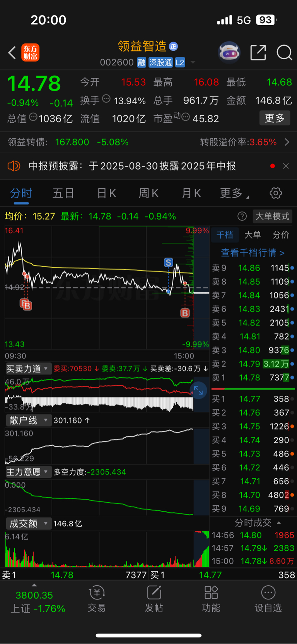The width and height of the screenshot is (297, 644).
Task: Tap the 市盈 info icon
Action: point(186,117)
